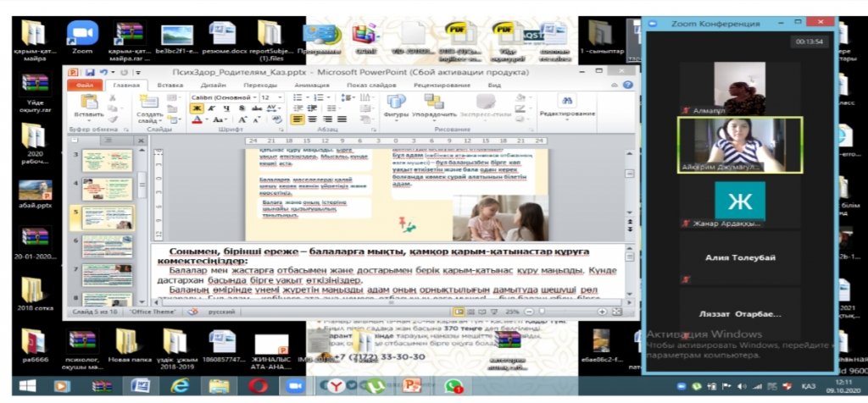The image size is (868, 403).
Task: Align text right
Action: pos(327,119)
